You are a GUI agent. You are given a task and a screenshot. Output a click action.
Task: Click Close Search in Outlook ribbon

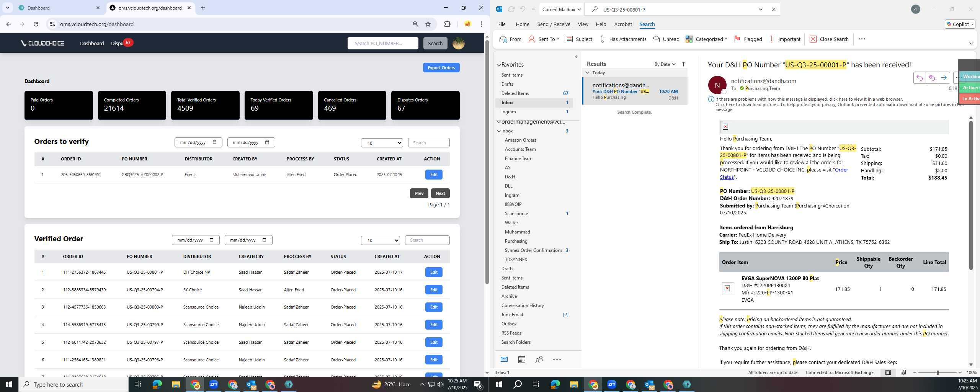pos(829,39)
